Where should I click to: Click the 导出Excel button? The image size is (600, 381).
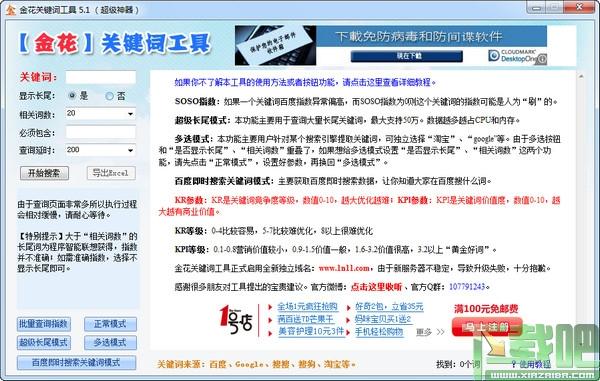point(111,173)
